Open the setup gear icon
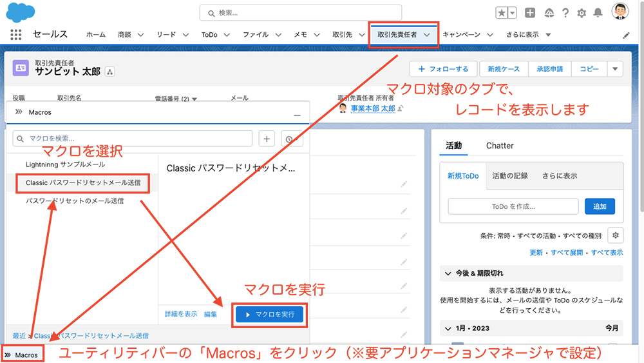The height and width of the screenshot is (363, 644). (582, 13)
